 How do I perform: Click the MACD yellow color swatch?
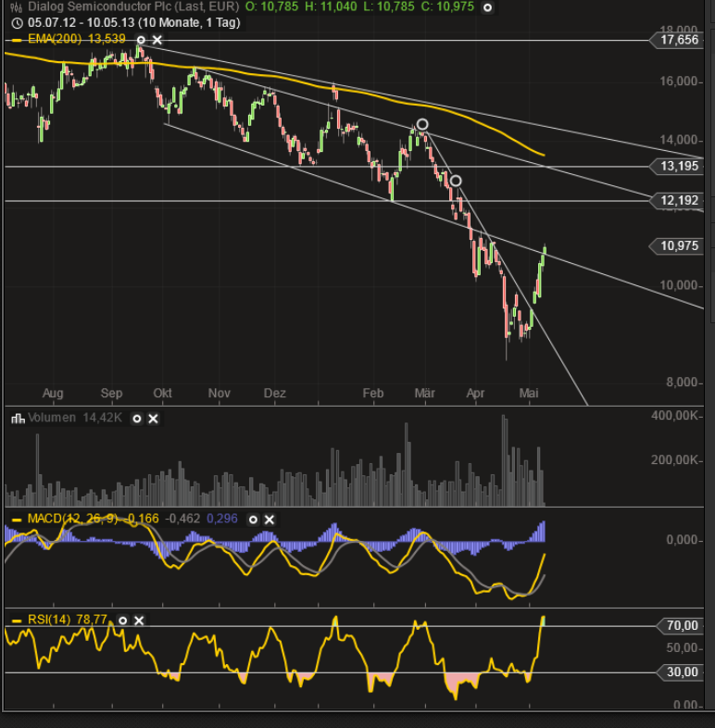point(17,520)
